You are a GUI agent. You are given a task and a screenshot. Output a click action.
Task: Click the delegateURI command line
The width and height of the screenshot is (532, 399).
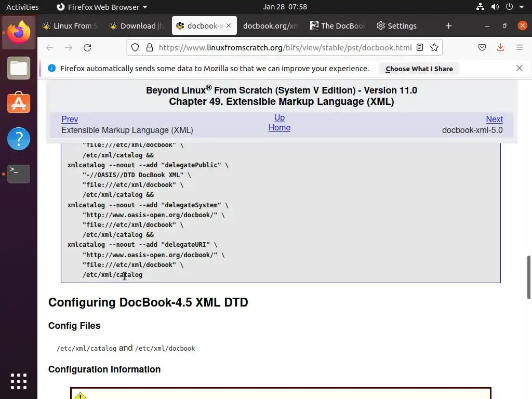tap(142, 245)
